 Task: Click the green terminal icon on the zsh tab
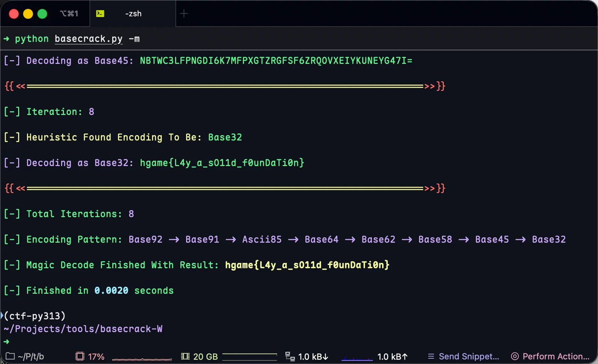[100, 13]
